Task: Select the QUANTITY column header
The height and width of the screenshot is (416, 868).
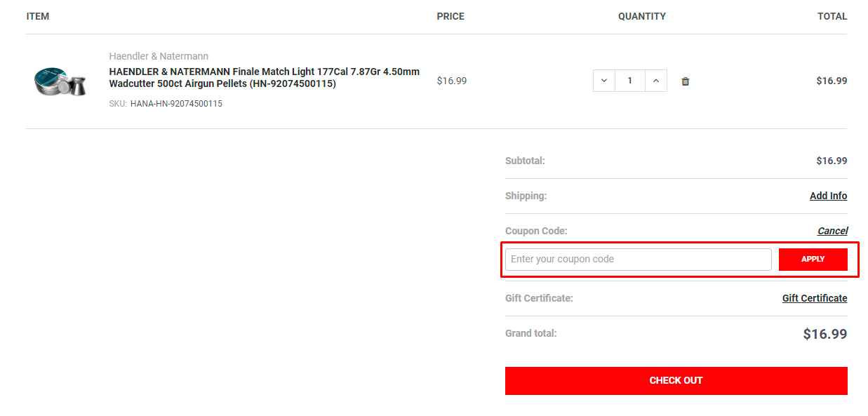Action: click(642, 16)
